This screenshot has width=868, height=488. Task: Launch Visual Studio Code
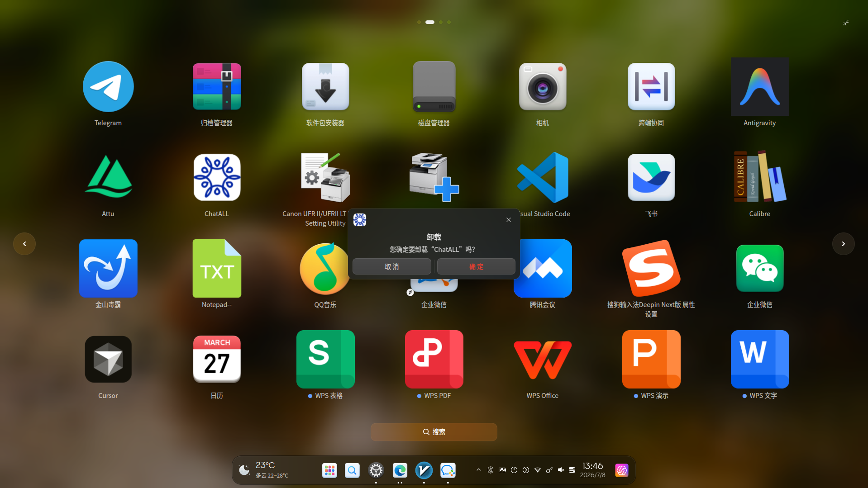pyautogui.click(x=543, y=177)
